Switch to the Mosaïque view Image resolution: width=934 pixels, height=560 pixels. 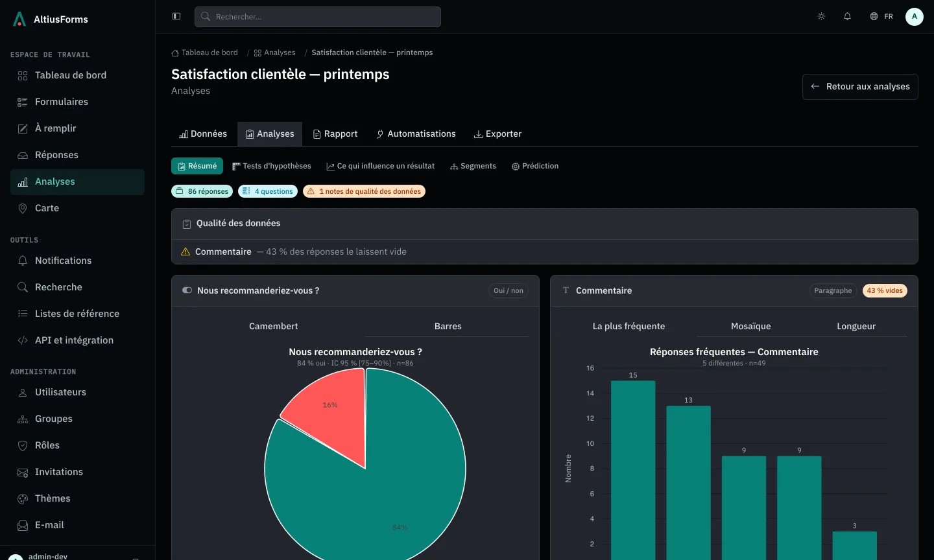751,326
